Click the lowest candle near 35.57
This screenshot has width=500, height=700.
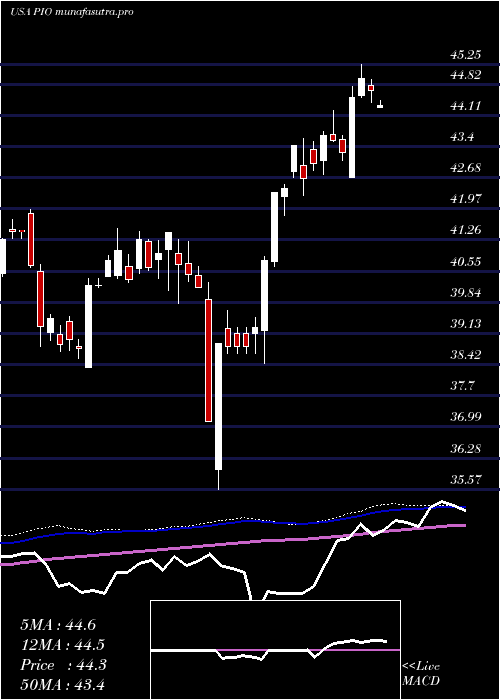pyautogui.click(x=218, y=416)
